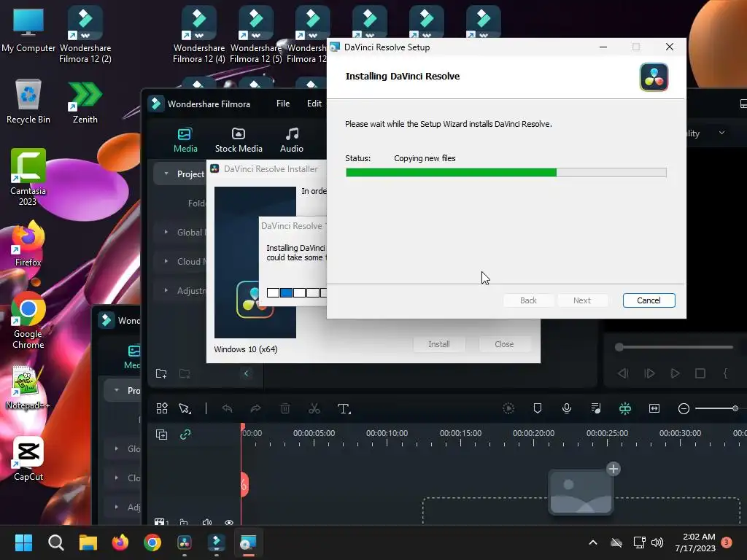The width and height of the screenshot is (747, 560).
Task: Click the media import drop thumbnail
Action: coord(581,492)
